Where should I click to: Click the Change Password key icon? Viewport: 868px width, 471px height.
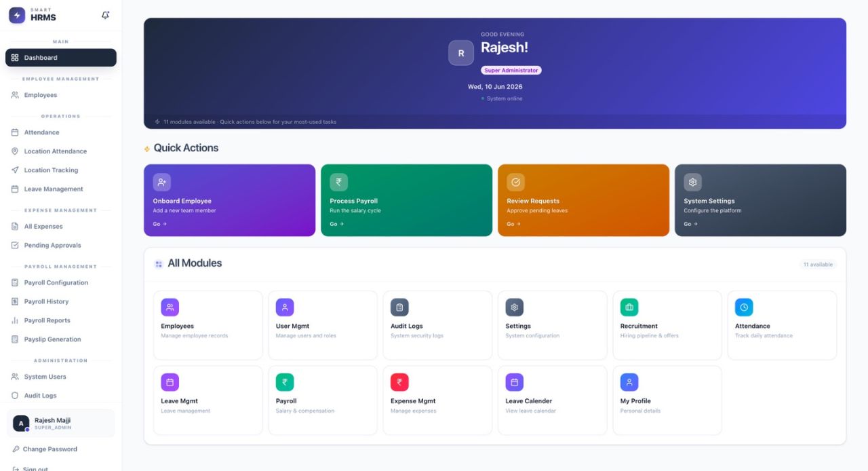click(16, 449)
